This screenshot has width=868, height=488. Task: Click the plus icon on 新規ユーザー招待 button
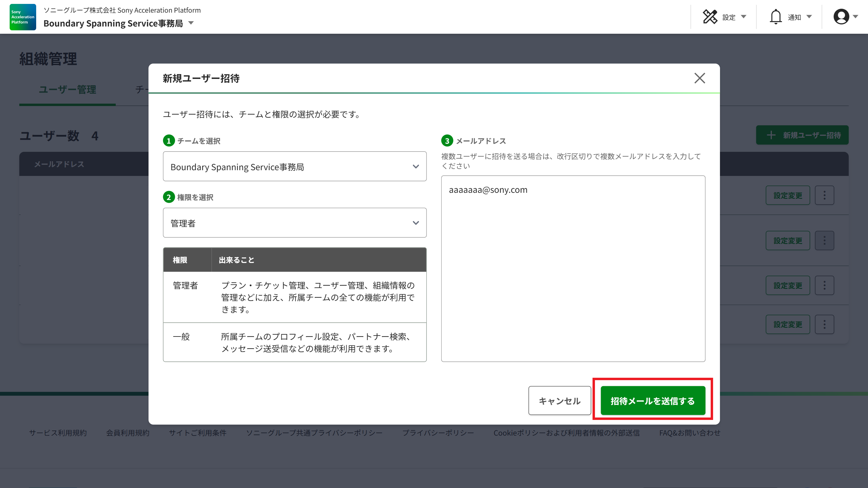(x=772, y=135)
